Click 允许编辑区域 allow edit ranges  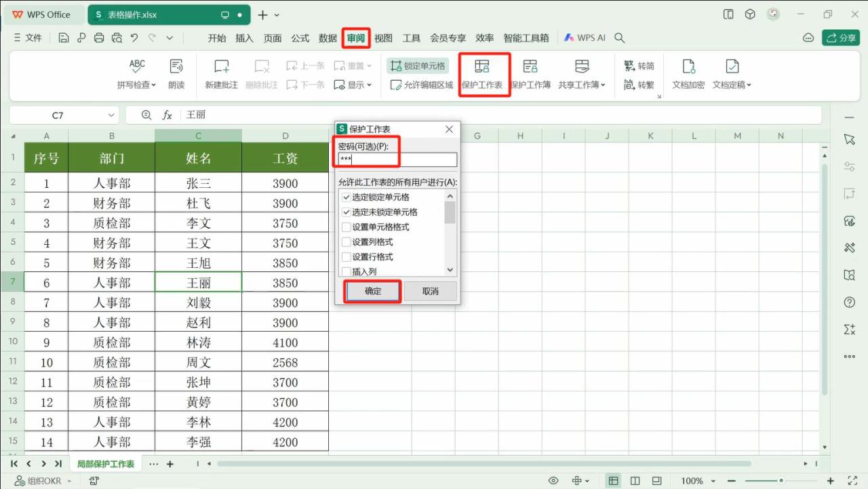click(x=422, y=85)
